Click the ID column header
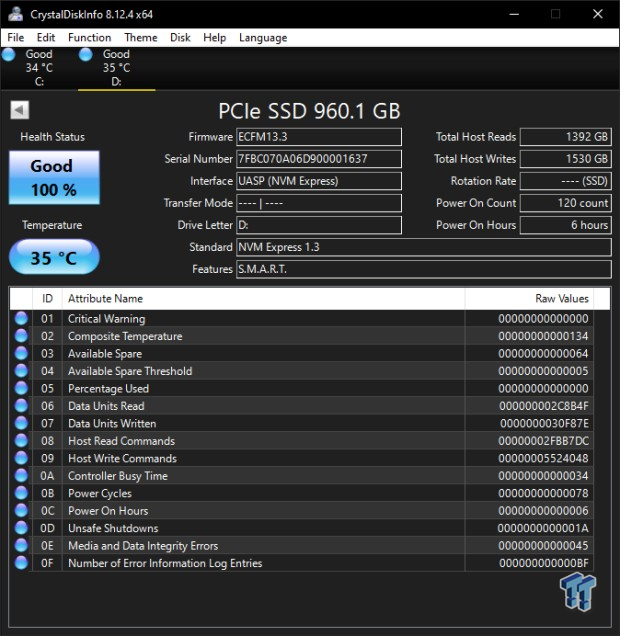The width and height of the screenshot is (620, 636). pos(47,299)
